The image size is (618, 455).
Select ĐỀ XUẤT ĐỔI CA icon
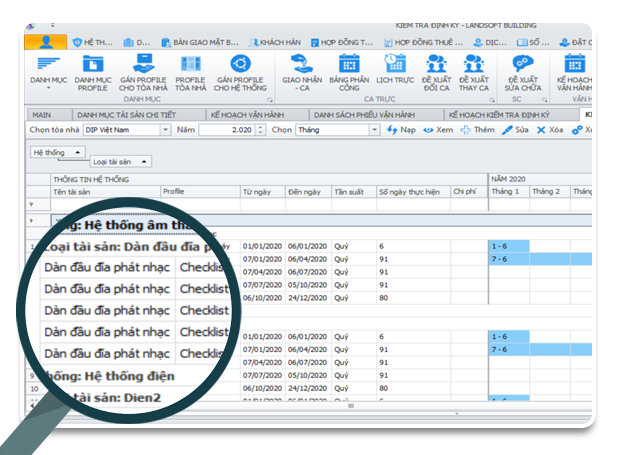[x=436, y=73]
